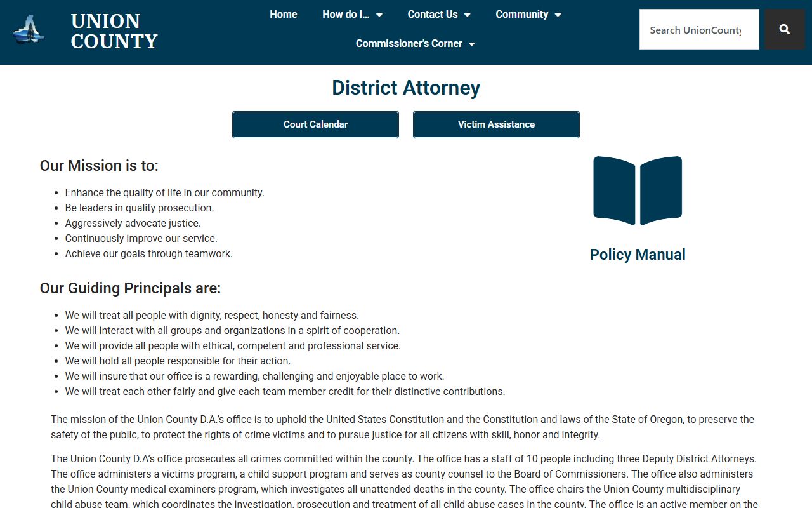Focus the Search UnionCounty input field
The height and width of the screenshot is (508, 812).
tap(699, 29)
